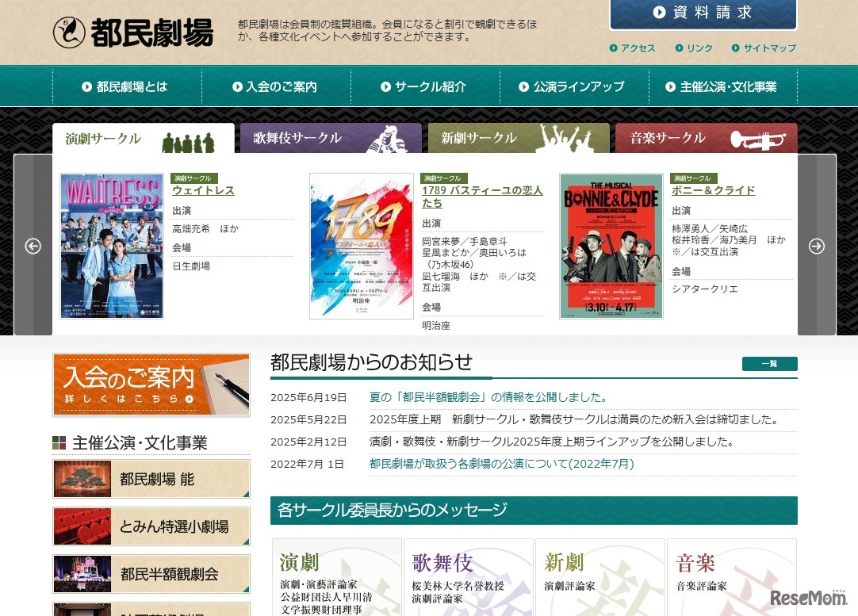Open the 新劇 committee message card
The width and height of the screenshot is (858, 616).
point(600,578)
